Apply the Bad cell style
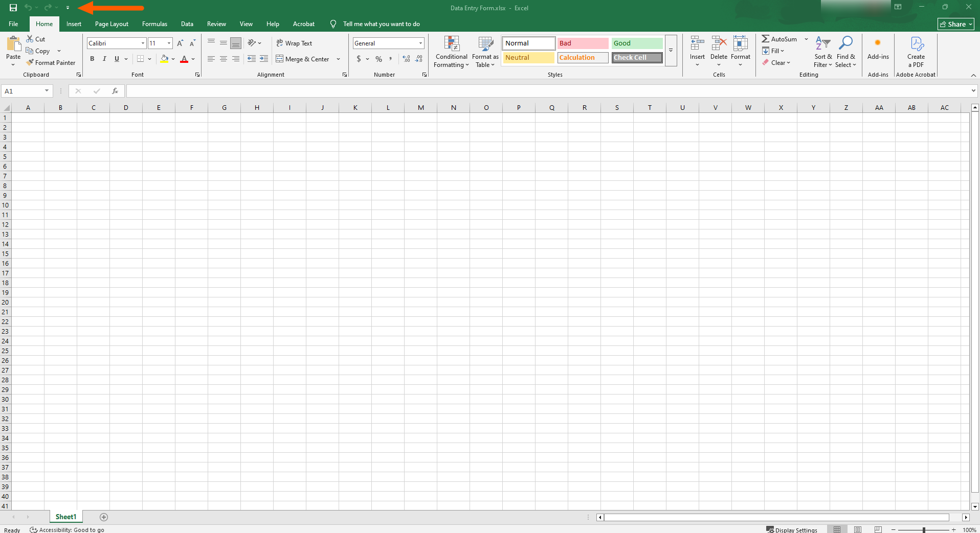This screenshot has height=533, width=980. [583, 43]
